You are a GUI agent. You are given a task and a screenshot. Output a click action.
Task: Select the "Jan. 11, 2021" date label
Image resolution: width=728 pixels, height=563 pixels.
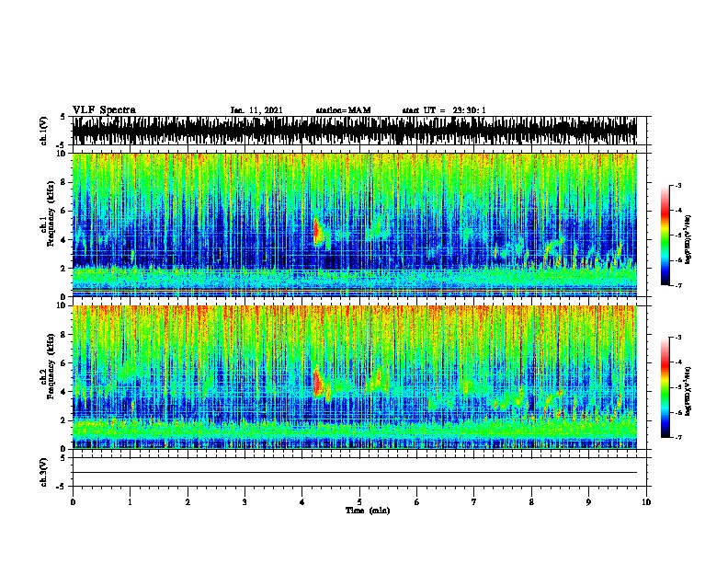[256, 110]
